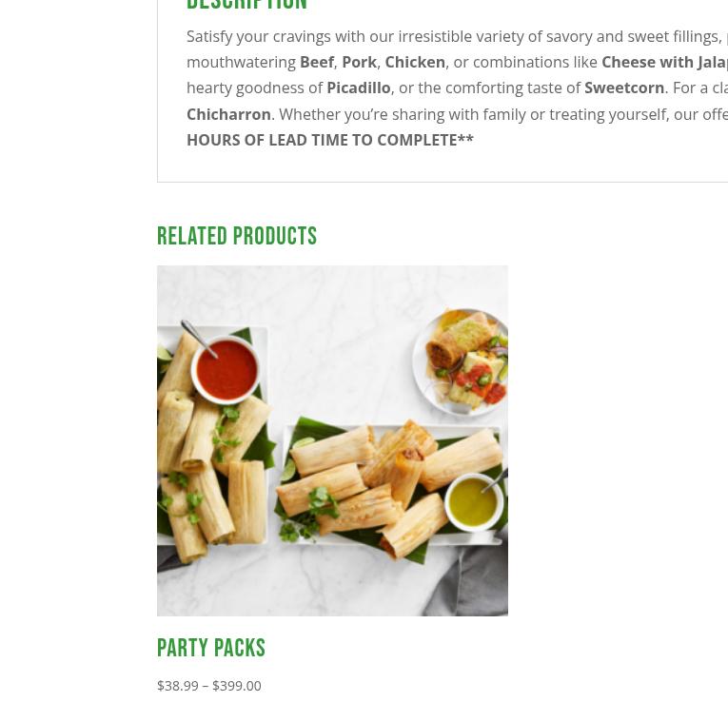Click the bold word Chicken

tap(415, 62)
